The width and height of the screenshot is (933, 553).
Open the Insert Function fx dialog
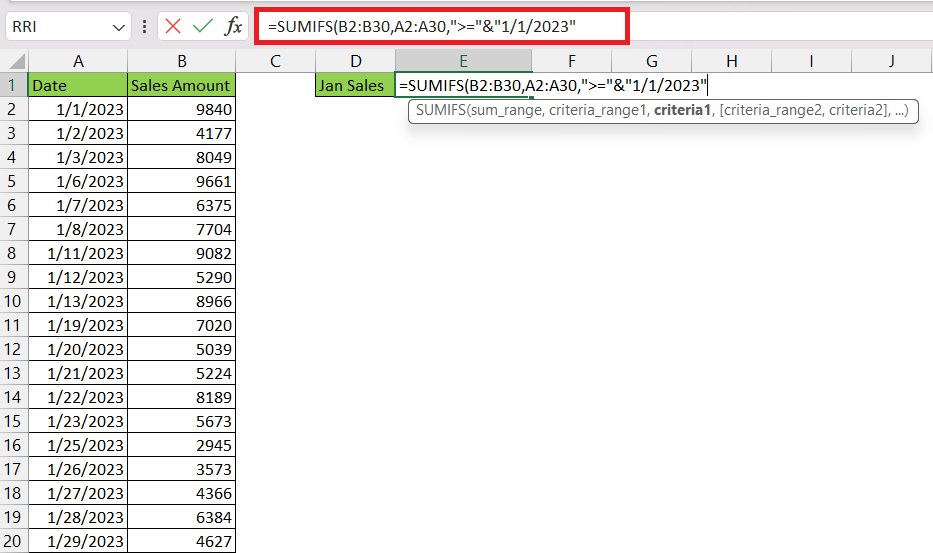(x=233, y=26)
